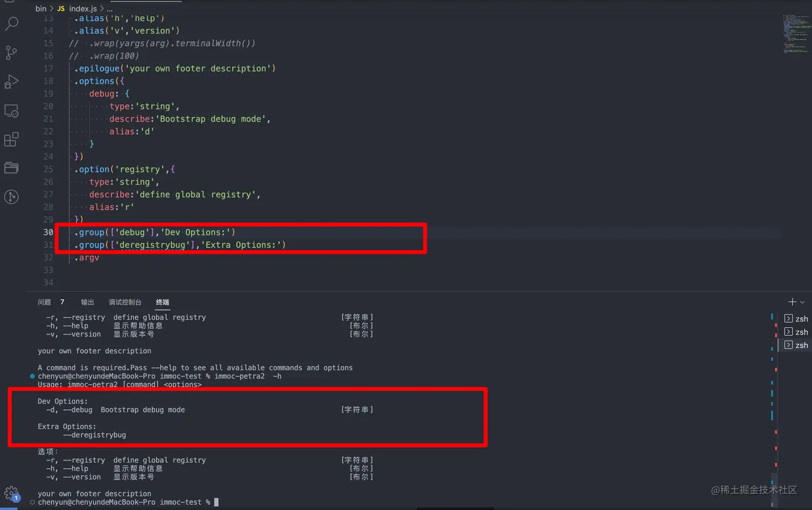
Task: Open the Run and Debug view
Action: 11,82
